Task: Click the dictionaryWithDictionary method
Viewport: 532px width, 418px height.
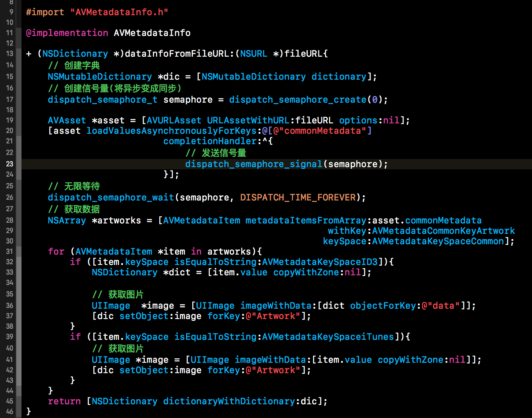Action: (x=229, y=401)
